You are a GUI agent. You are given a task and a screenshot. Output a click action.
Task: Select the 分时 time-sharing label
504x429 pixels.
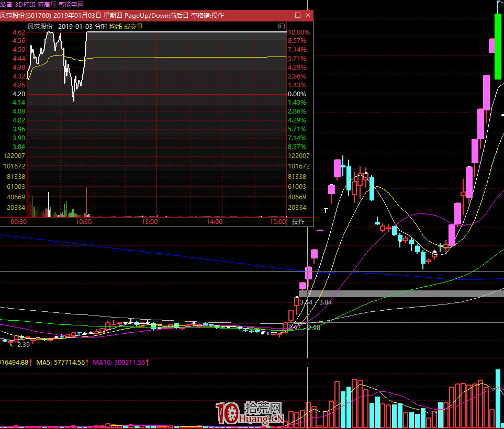(100, 26)
